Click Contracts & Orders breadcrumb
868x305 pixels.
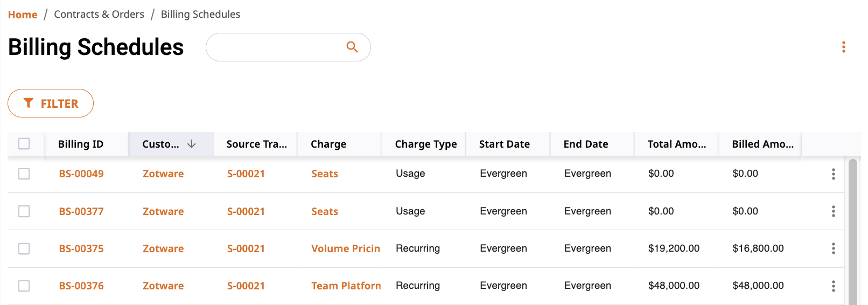tap(99, 15)
